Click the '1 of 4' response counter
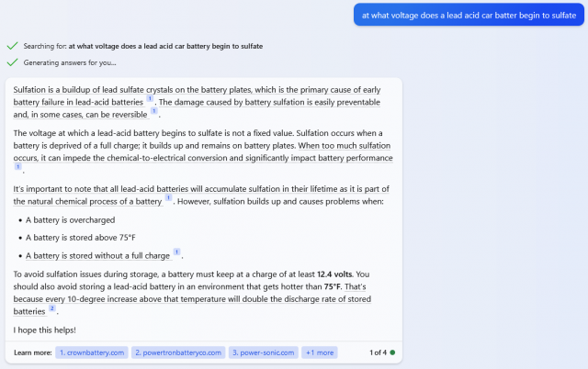 click(x=378, y=352)
